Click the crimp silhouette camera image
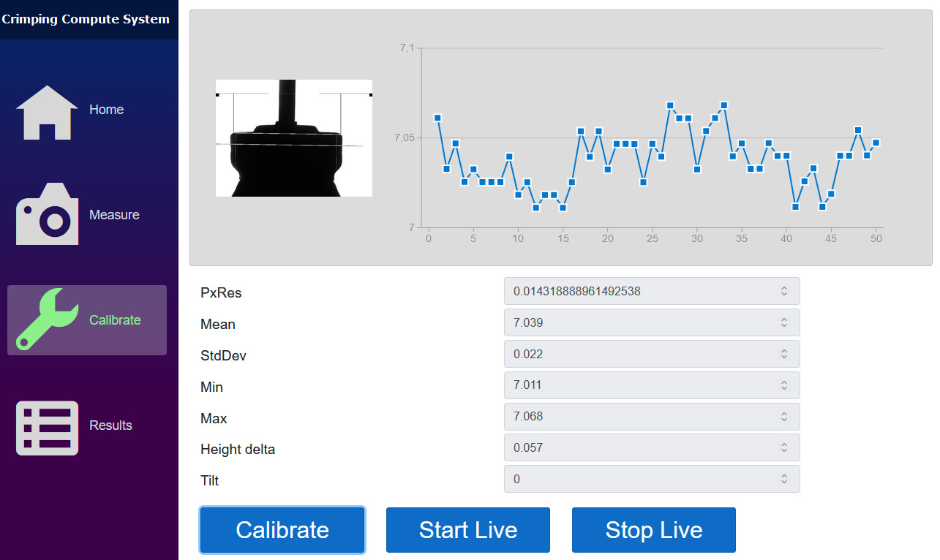The width and height of the screenshot is (940, 560). click(293, 138)
